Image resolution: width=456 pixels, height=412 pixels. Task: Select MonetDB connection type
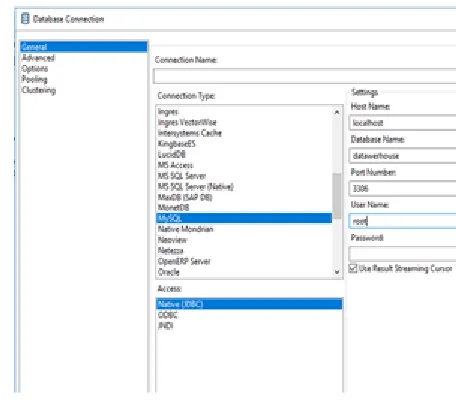coord(173,208)
